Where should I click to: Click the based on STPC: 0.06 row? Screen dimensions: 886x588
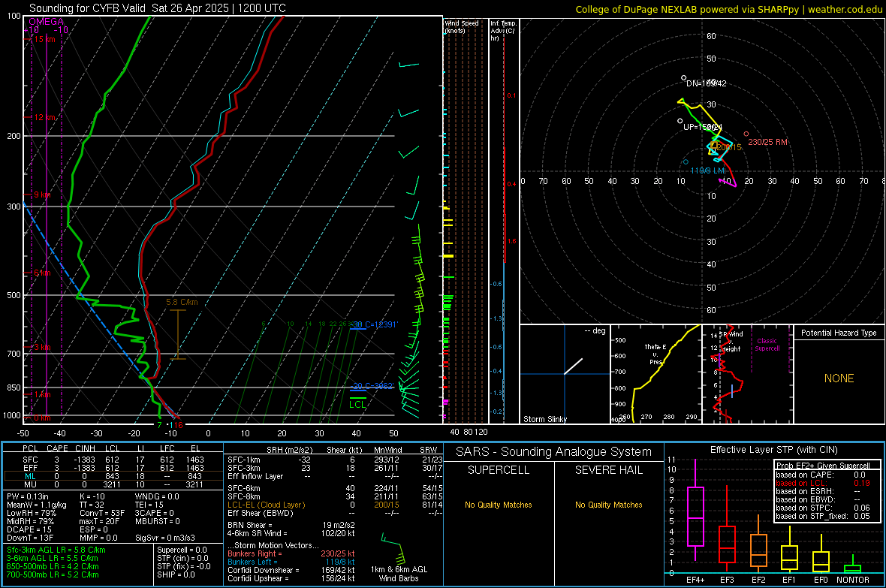pos(823,508)
